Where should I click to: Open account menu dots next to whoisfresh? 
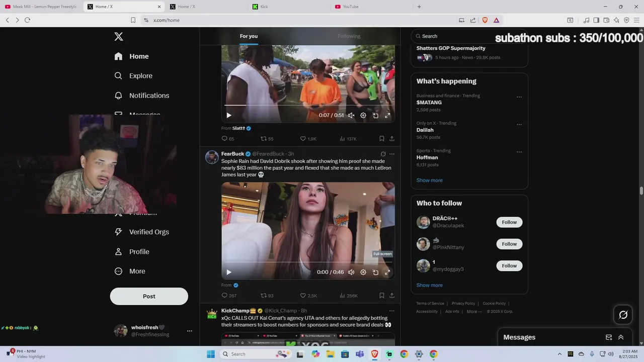pyautogui.click(x=190, y=331)
